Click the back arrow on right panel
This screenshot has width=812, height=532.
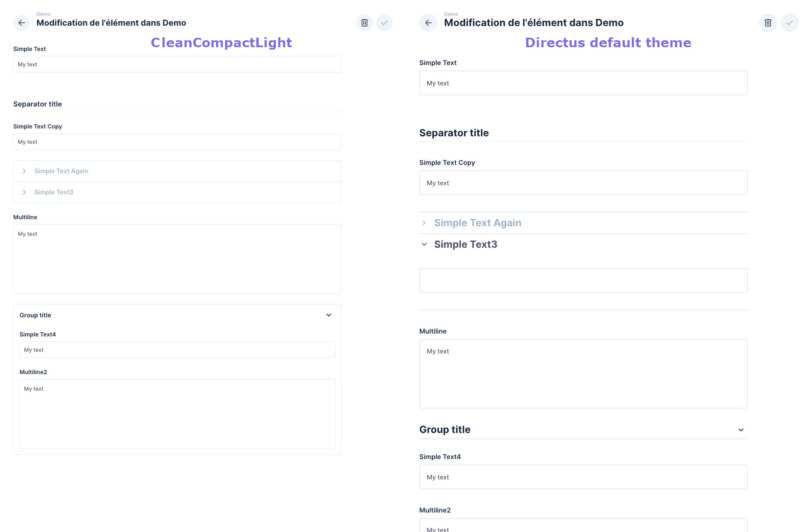coord(428,22)
